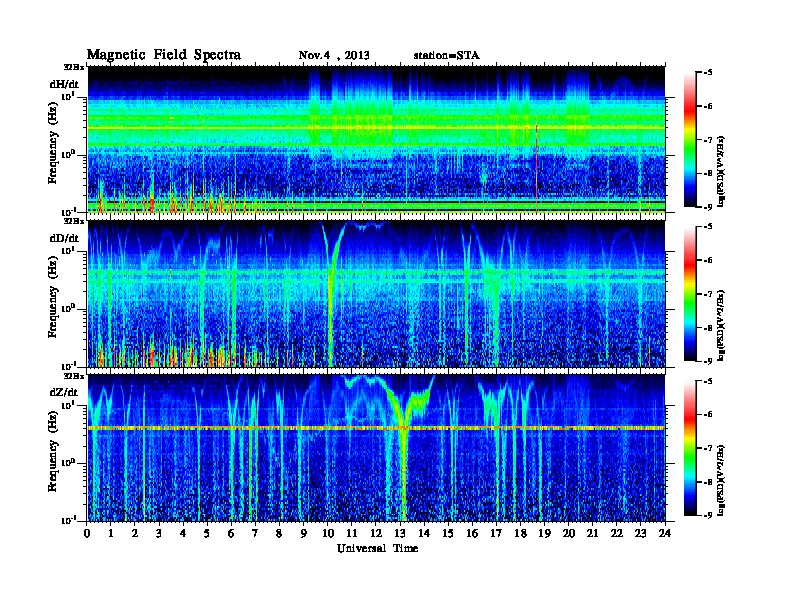
Task: Click the dD/dt panel color scale bar
Action: click(x=690, y=294)
